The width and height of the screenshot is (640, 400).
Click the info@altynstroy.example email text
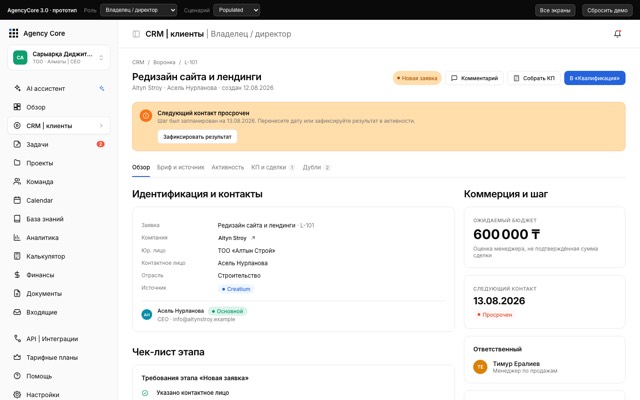(x=204, y=319)
